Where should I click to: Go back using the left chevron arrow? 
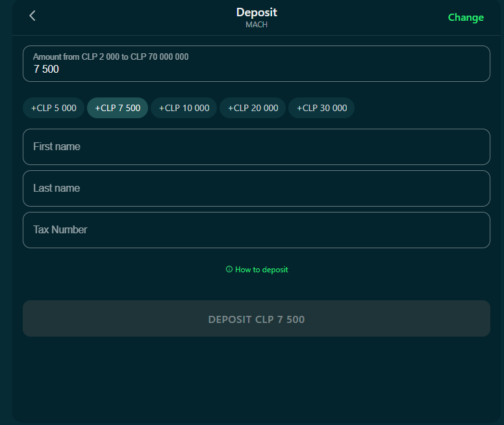(32, 16)
